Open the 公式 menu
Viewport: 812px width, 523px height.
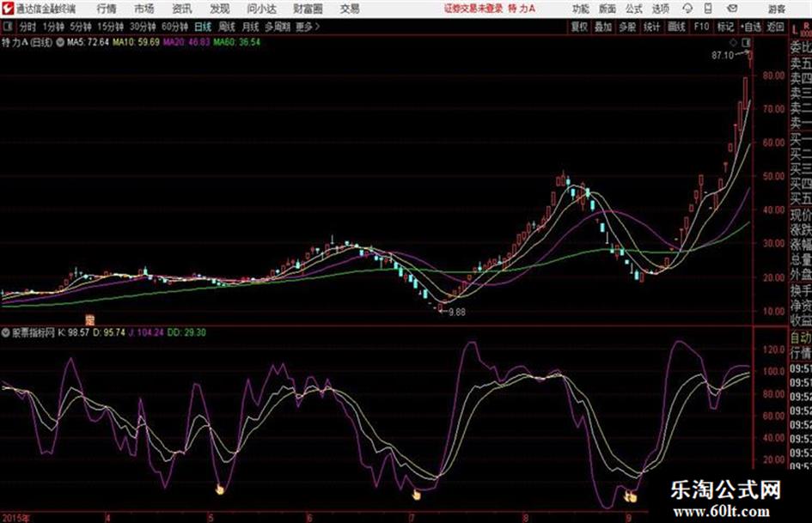pos(634,9)
